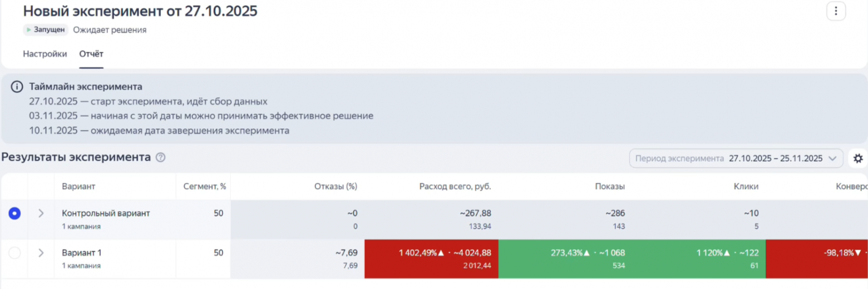Click the Отказы (%) column header
This screenshot has height=289, width=868.
tap(336, 187)
